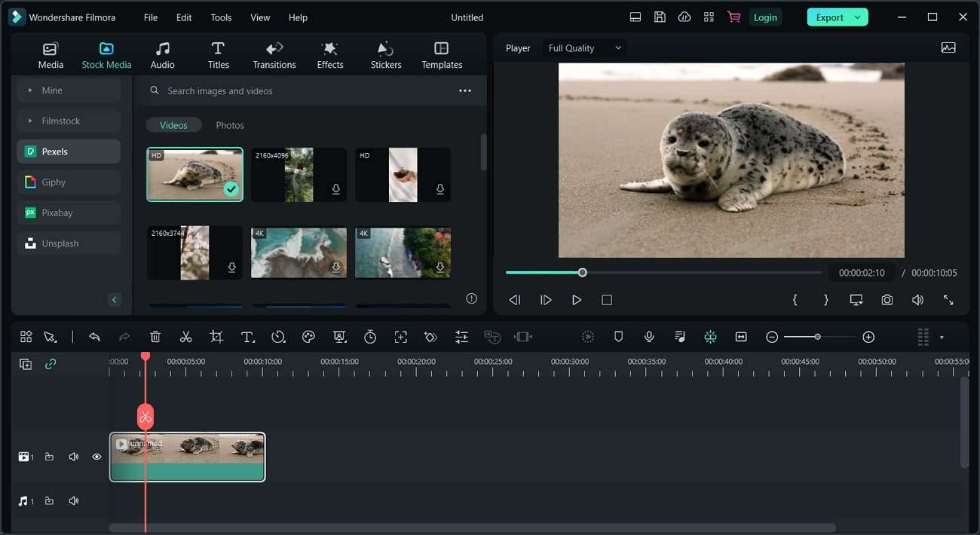980x535 pixels.
Task: Open the Full Quality dropdown
Action: pyautogui.click(x=585, y=48)
